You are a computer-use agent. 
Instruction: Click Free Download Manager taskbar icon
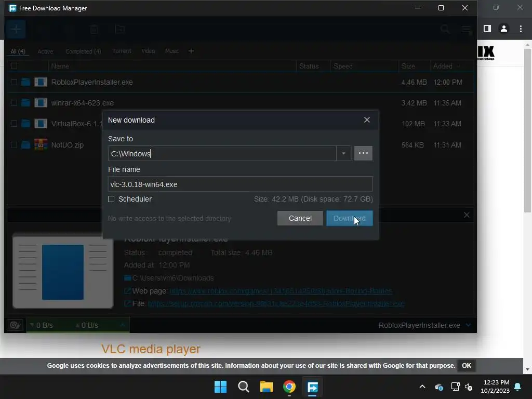point(312,387)
